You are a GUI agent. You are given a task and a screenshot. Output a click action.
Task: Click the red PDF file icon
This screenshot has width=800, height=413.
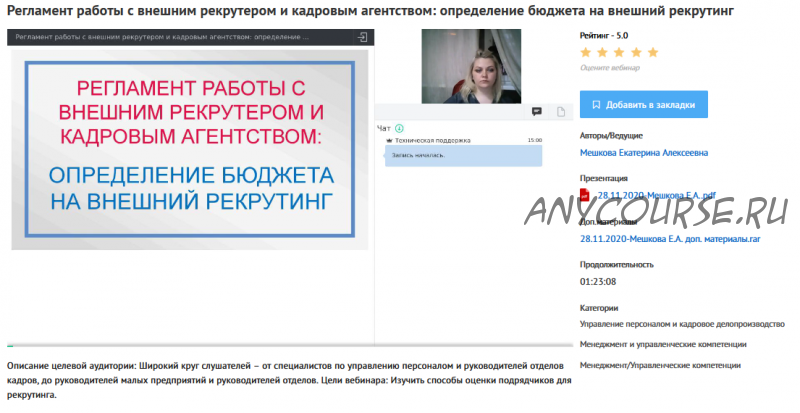586,194
